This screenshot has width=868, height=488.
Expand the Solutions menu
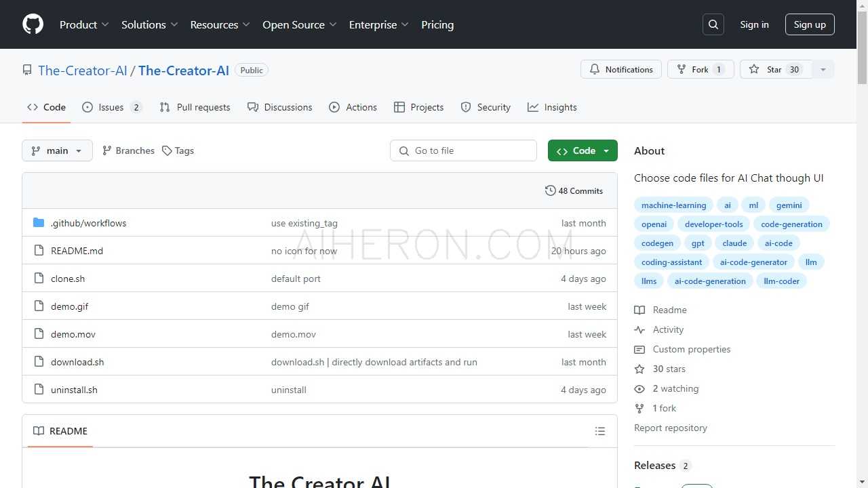pyautogui.click(x=149, y=24)
